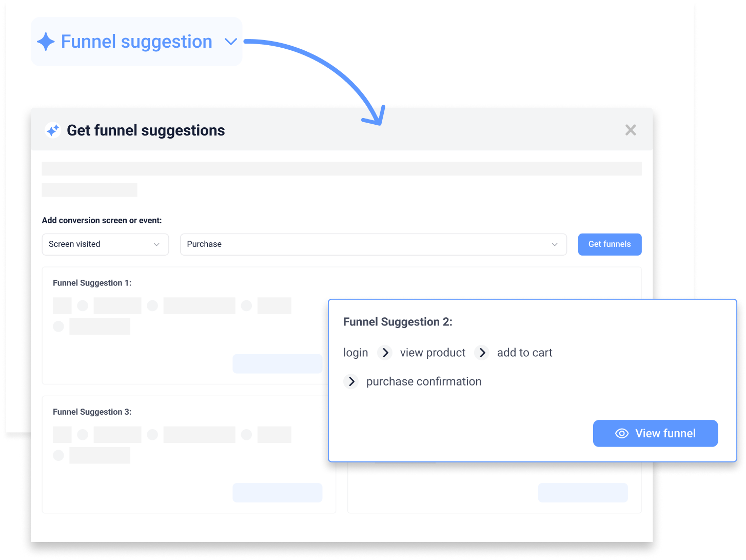Click the View funnel button
This screenshot has height=560, width=746.
pyautogui.click(x=655, y=433)
